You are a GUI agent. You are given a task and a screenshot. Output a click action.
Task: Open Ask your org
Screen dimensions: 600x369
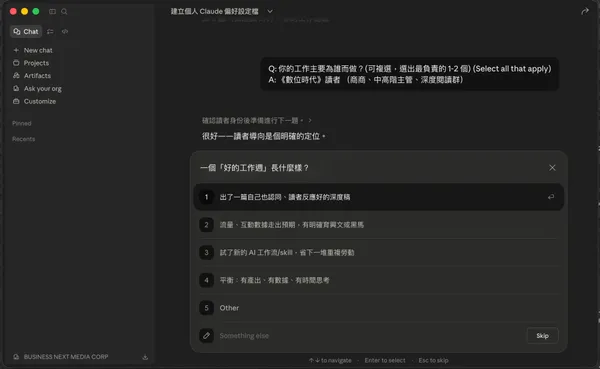[42, 88]
